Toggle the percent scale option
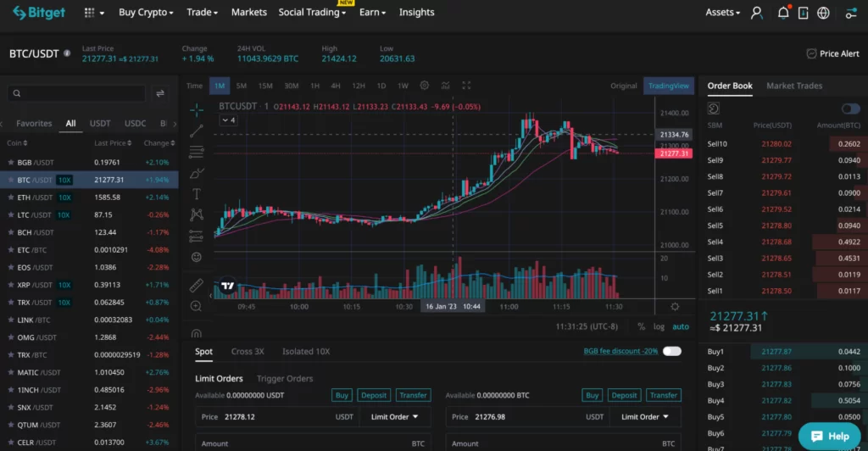Viewport: 868px width, 451px height. (x=641, y=326)
